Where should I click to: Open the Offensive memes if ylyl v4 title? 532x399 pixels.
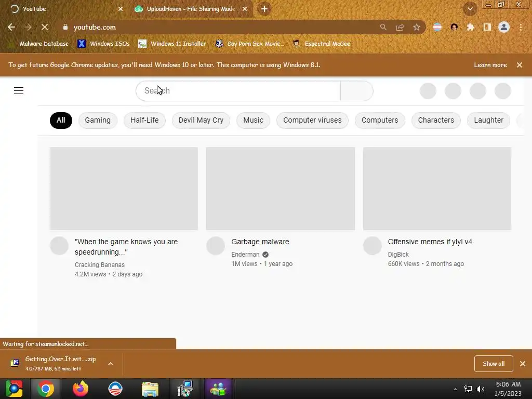430,242
